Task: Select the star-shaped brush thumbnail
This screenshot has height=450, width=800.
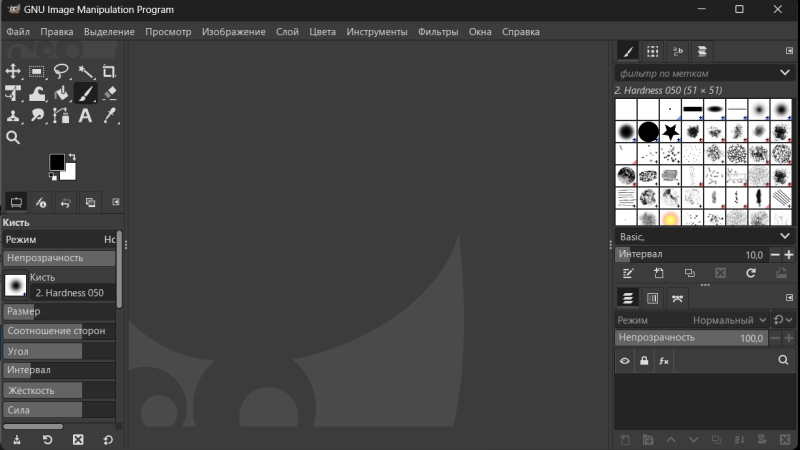Action: 670,132
